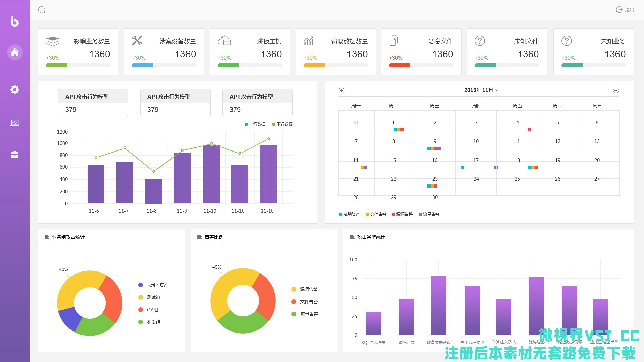Click the logo icon atop sidebar

(15, 21)
